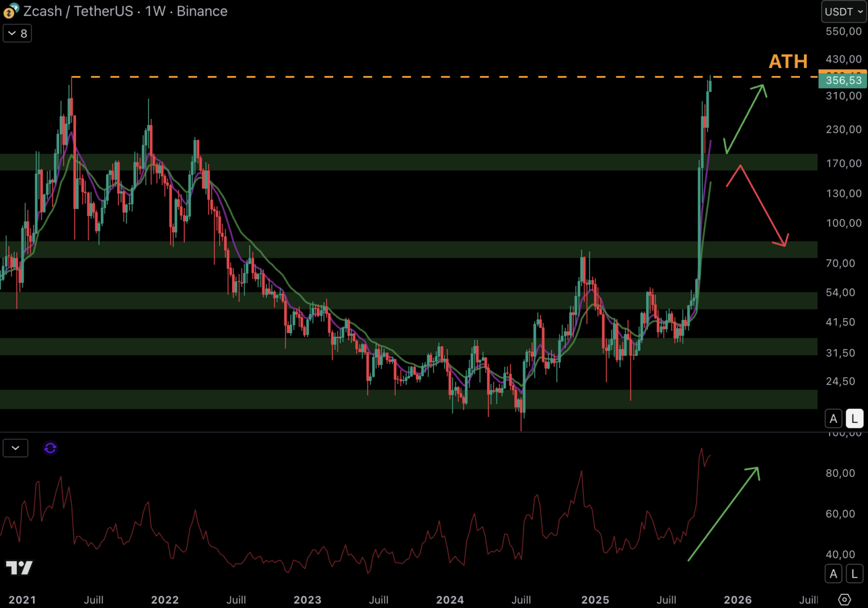Click the 2024 label on the time axis
Image resolution: width=868 pixels, height=608 pixels.
click(450, 600)
